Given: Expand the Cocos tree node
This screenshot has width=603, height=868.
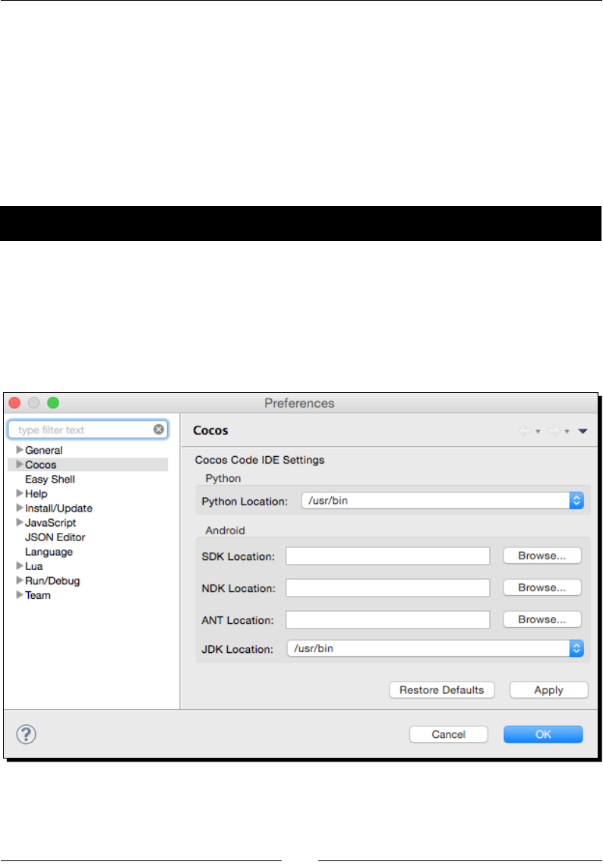Looking at the screenshot, I should click(x=20, y=464).
